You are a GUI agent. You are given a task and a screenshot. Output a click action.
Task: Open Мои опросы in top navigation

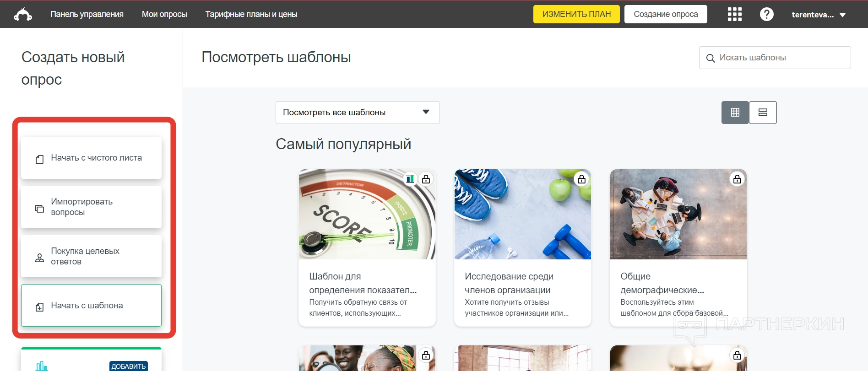pos(164,14)
